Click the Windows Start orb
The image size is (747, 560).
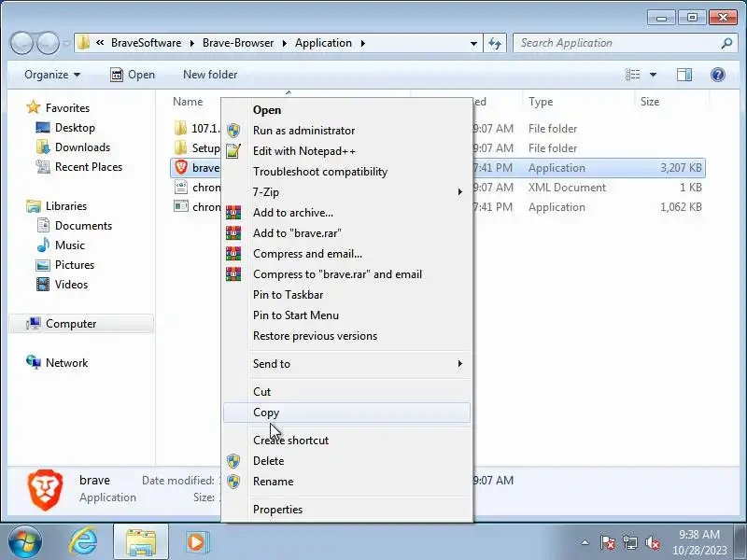coord(25,542)
